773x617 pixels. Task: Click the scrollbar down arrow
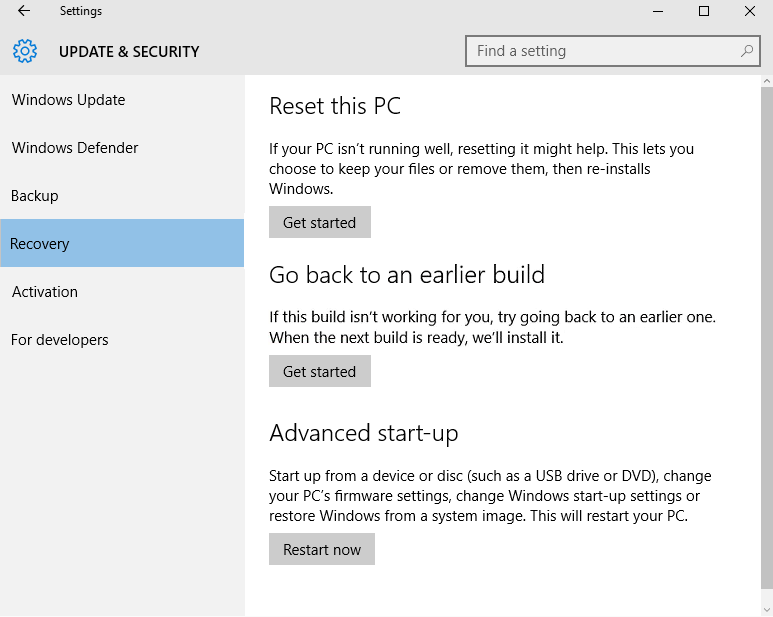767,610
